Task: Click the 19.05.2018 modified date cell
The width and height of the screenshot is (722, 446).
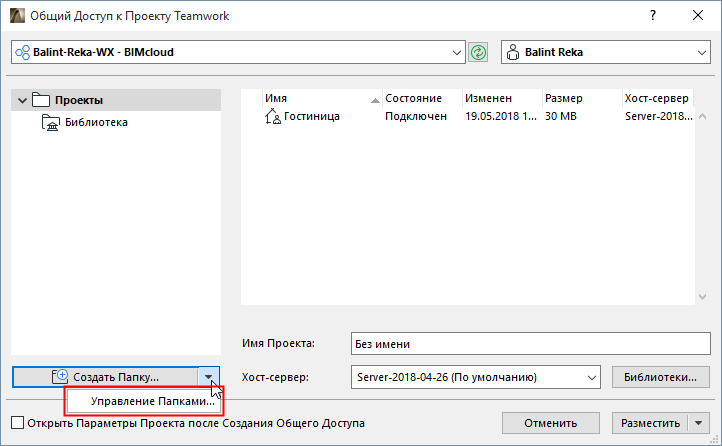Action: 501,116
